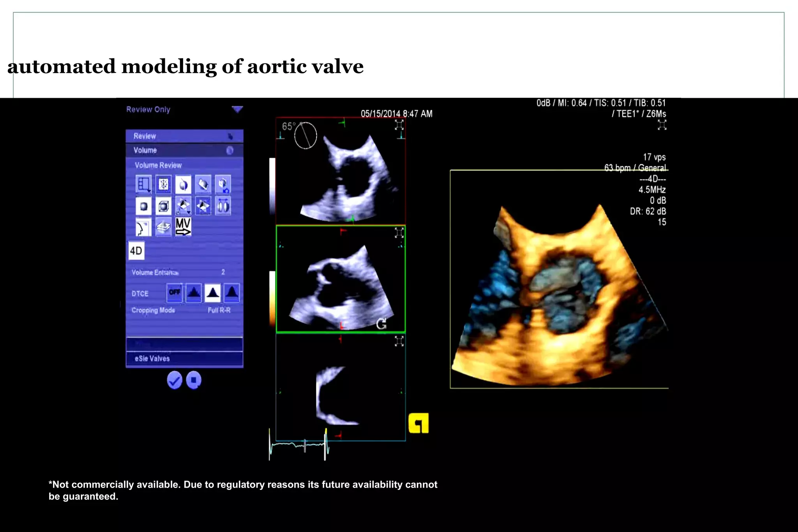Screen dimensions: 798x532
Task: Click the yellow orientation marker icon
Action: point(418,423)
